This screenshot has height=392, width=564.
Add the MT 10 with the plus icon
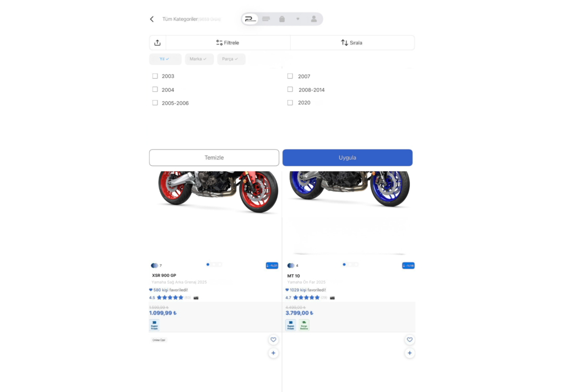point(410,353)
